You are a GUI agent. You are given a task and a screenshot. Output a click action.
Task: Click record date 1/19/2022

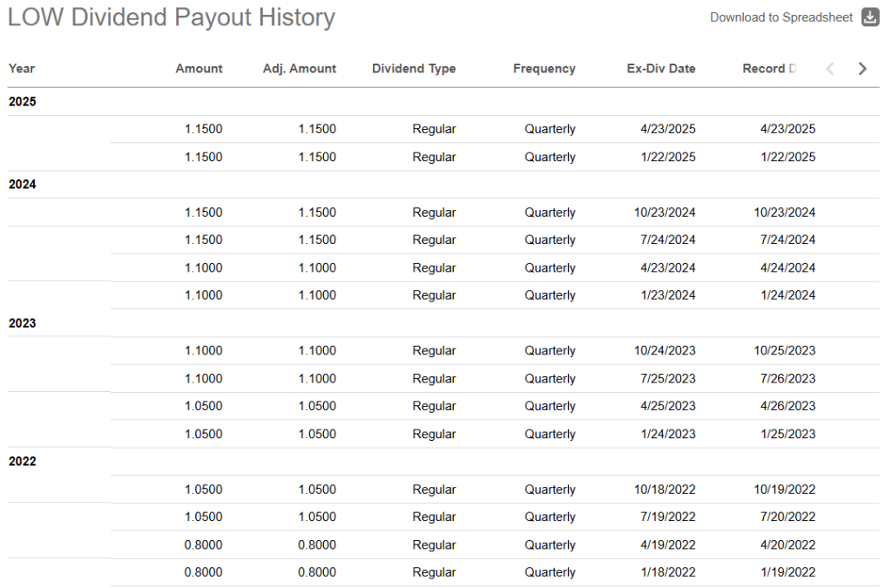click(787, 572)
